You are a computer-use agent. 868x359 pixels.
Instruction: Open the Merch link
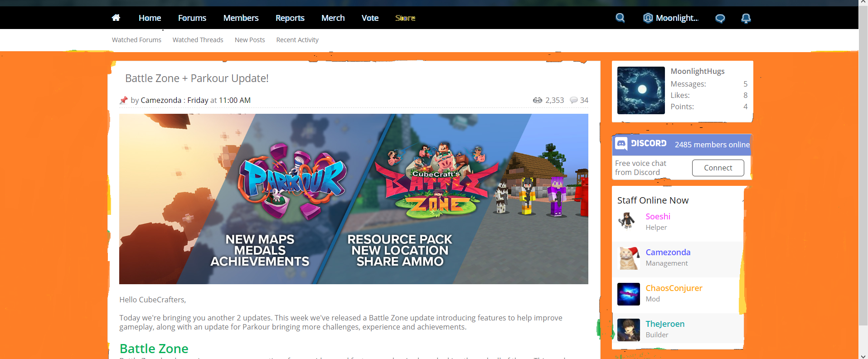[x=333, y=18]
